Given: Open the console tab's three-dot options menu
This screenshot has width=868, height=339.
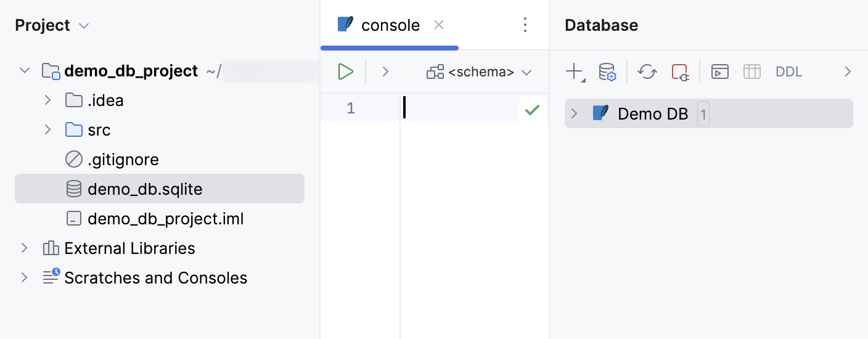Looking at the screenshot, I should click(525, 25).
